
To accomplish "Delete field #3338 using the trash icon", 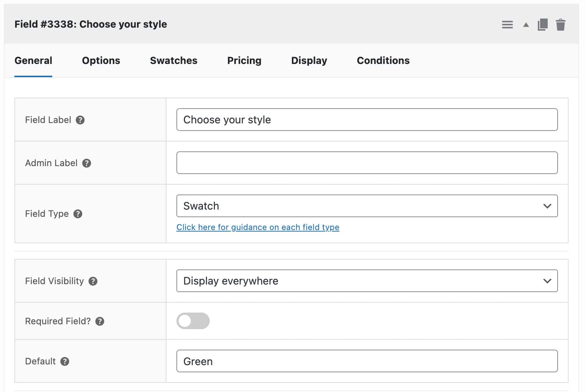I will coord(561,24).
